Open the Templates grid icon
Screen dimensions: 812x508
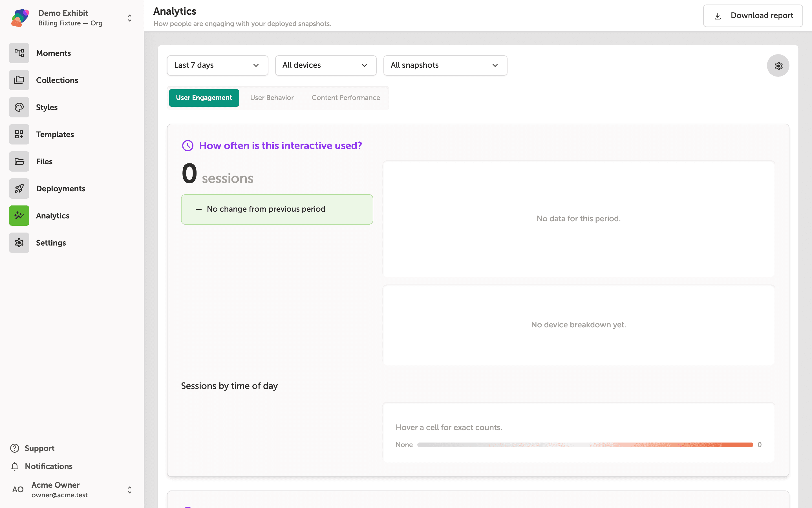19,134
